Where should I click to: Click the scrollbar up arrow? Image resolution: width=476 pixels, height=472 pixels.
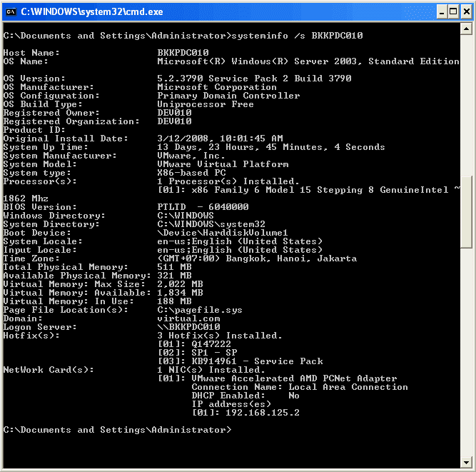click(466, 29)
